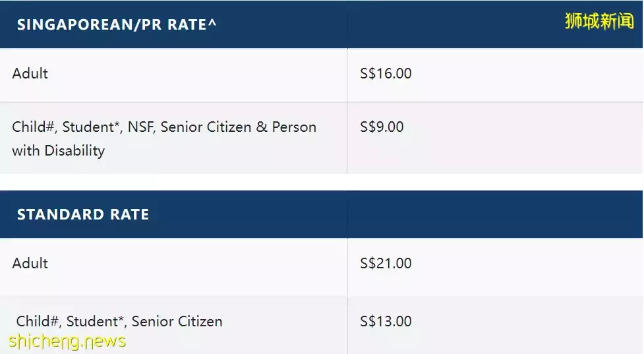Click the word "Person" in Singaporean/PR row
Image resolution: width=644 pixels, height=354 pixels.
point(294,127)
